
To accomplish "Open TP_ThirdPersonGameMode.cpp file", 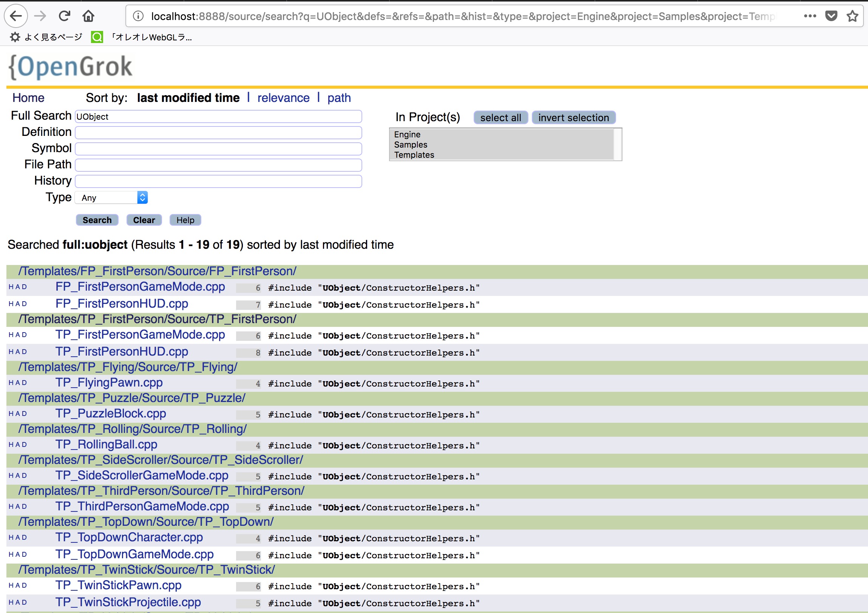I will pos(142,507).
